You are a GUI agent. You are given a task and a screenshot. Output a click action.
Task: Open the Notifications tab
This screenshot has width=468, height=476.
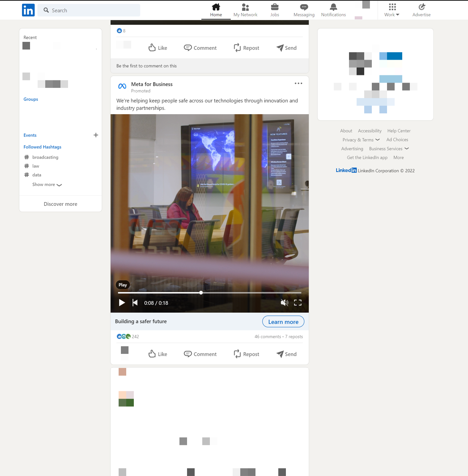[333, 10]
